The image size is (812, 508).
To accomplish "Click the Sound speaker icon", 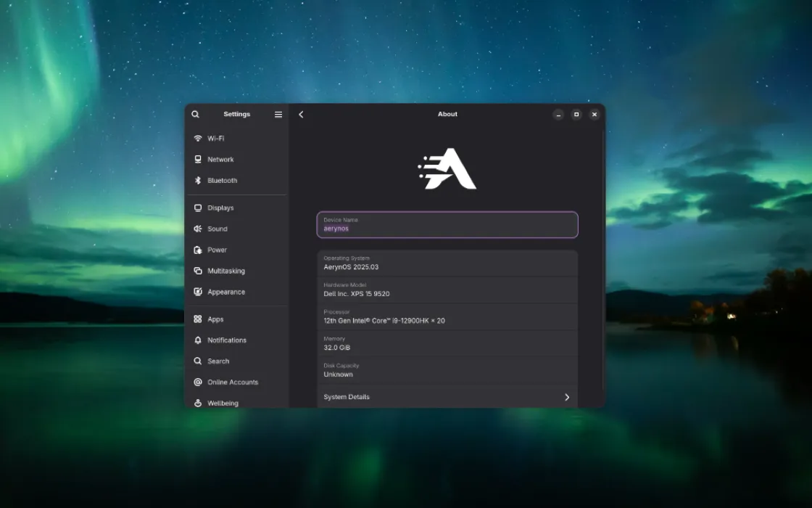I will pyautogui.click(x=198, y=229).
